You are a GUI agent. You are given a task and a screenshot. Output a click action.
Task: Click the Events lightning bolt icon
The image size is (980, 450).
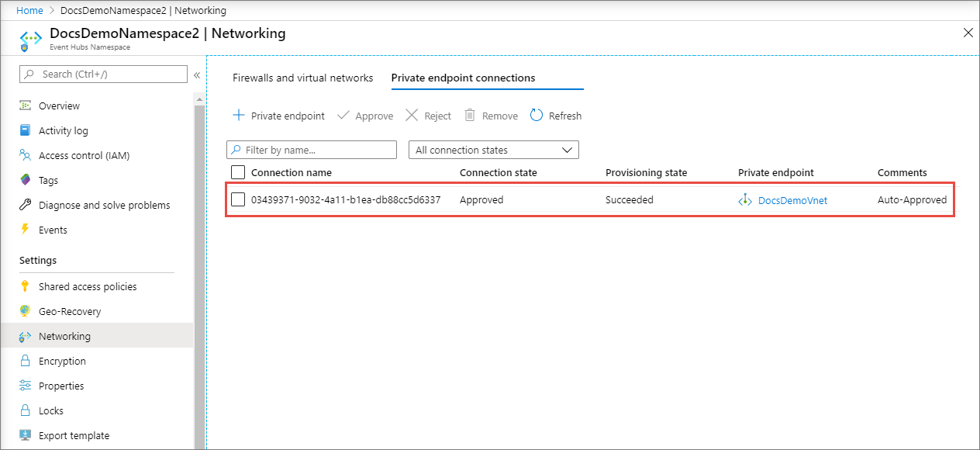[25, 230]
